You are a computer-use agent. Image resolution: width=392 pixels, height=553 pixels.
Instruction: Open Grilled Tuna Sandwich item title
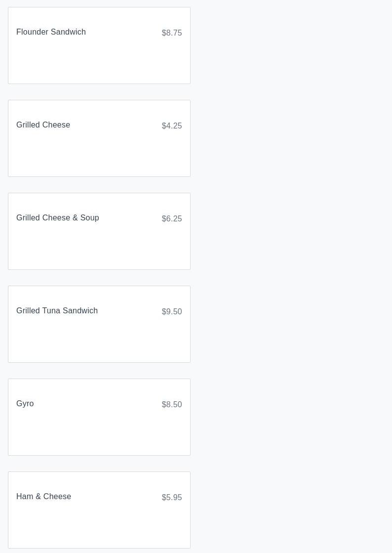tap(57, 311)
